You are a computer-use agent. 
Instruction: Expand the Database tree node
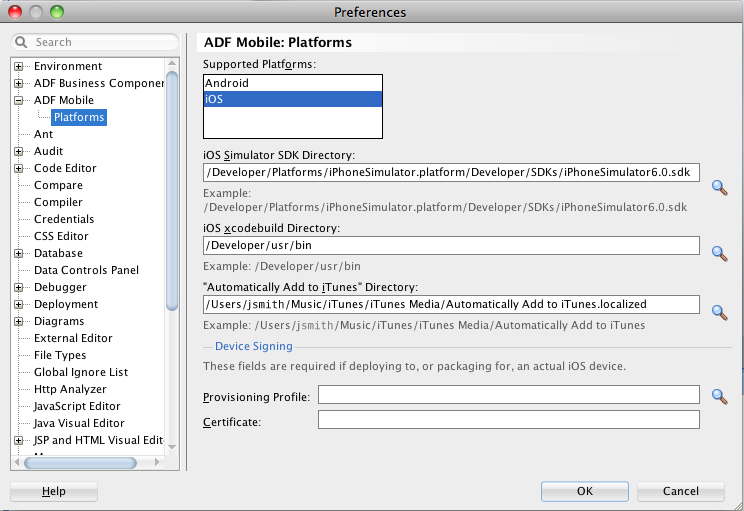19,253
